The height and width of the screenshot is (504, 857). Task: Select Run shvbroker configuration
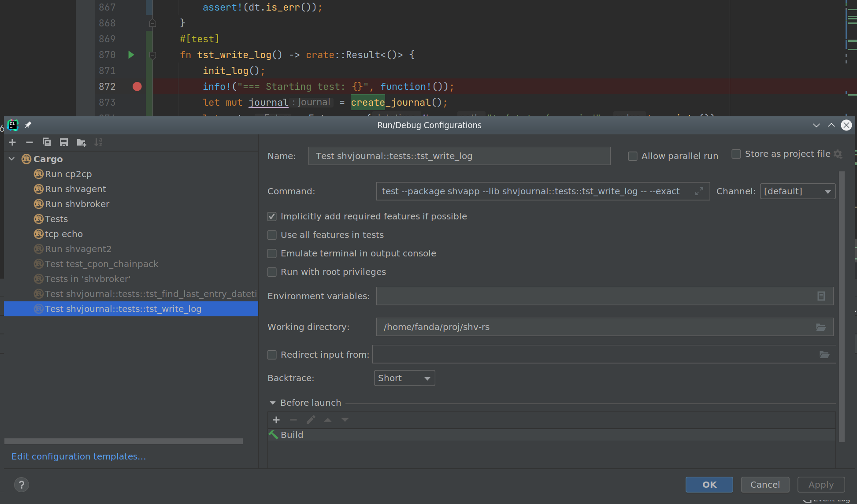(x=77, y=204)
